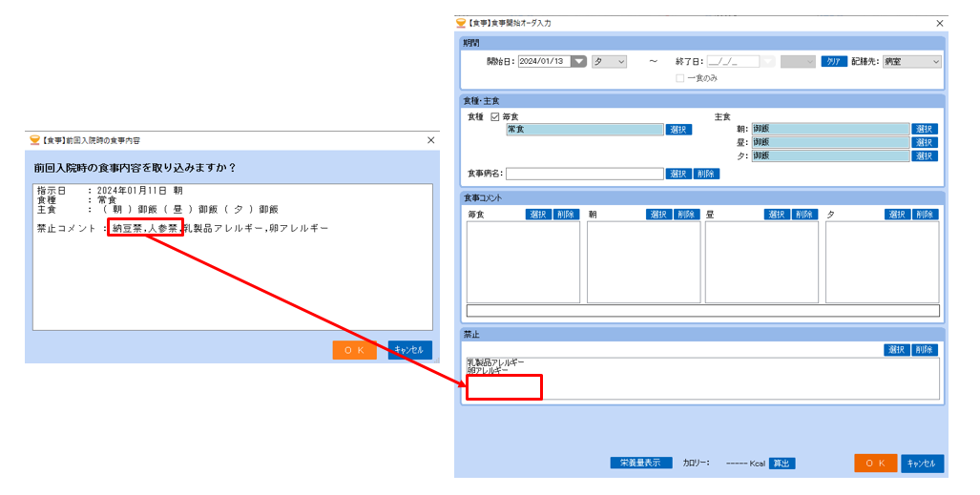This screenshot has height=495, width=980.
Task: Toggle the 一食のみ checkbox
Action: [679, 78]
